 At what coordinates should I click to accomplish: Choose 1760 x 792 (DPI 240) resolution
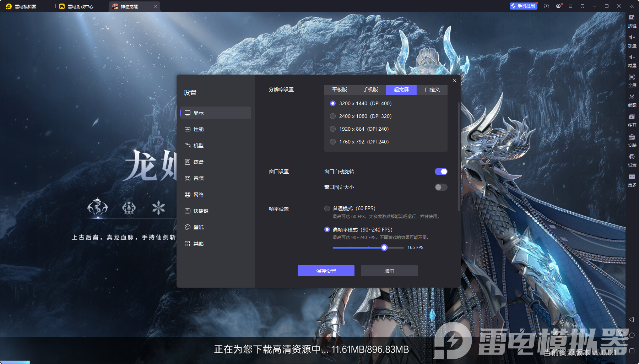click(x=333, y=142)
